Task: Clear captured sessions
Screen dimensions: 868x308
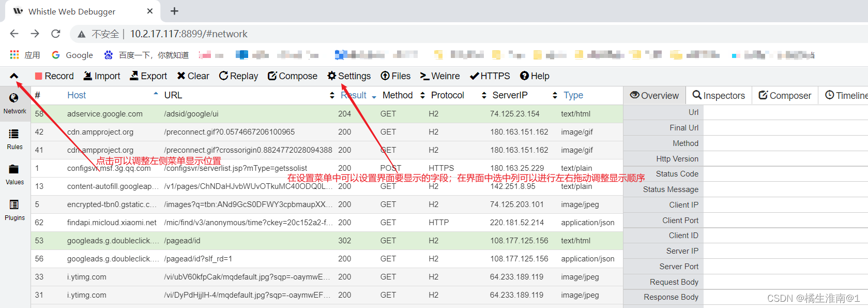Action: (x=193, y=76)
